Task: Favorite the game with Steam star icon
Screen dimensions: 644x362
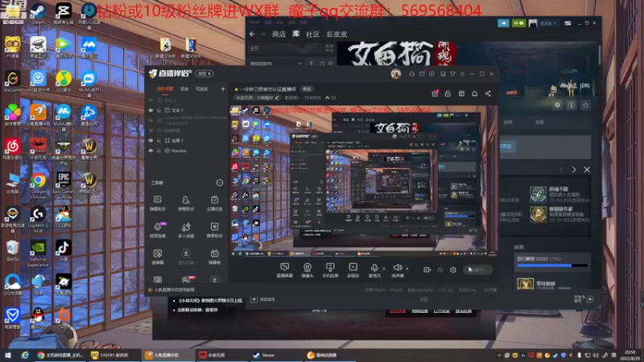Action: (586, 105)
